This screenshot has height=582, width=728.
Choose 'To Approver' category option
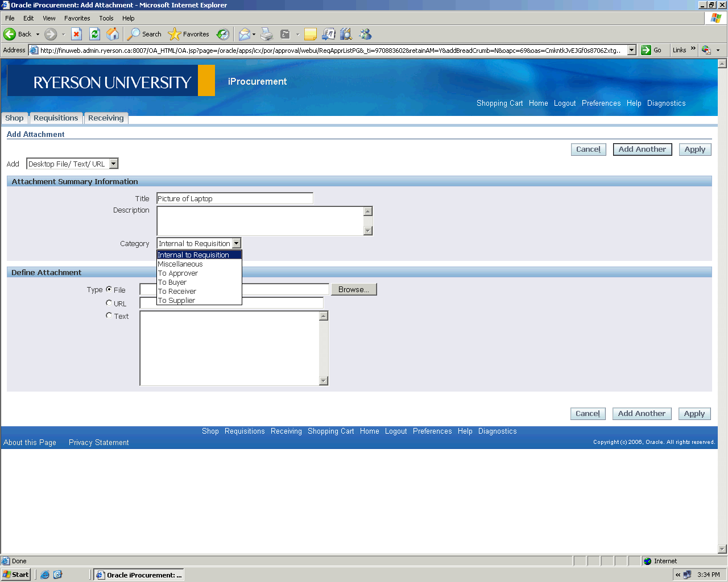[178, 273]
